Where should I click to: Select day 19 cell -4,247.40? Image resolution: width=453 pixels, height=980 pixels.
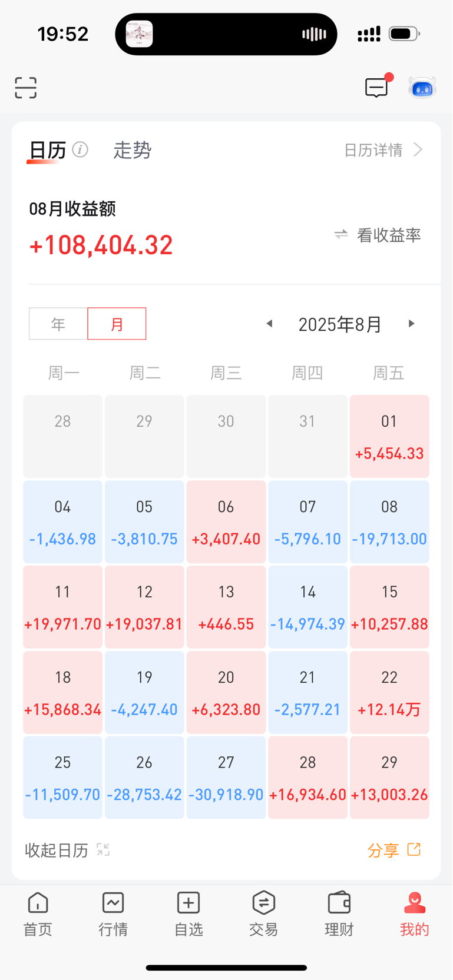click(x=144, y=692)
